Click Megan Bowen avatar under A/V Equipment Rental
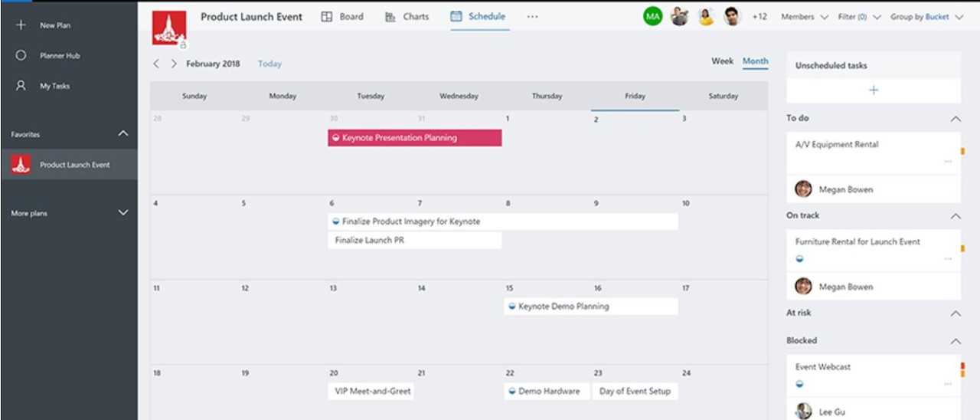Screen dimensions: 980x420 [803, 189]
